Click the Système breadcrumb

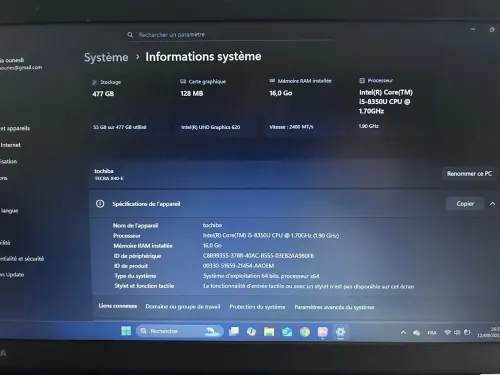[x=106, y=57]
